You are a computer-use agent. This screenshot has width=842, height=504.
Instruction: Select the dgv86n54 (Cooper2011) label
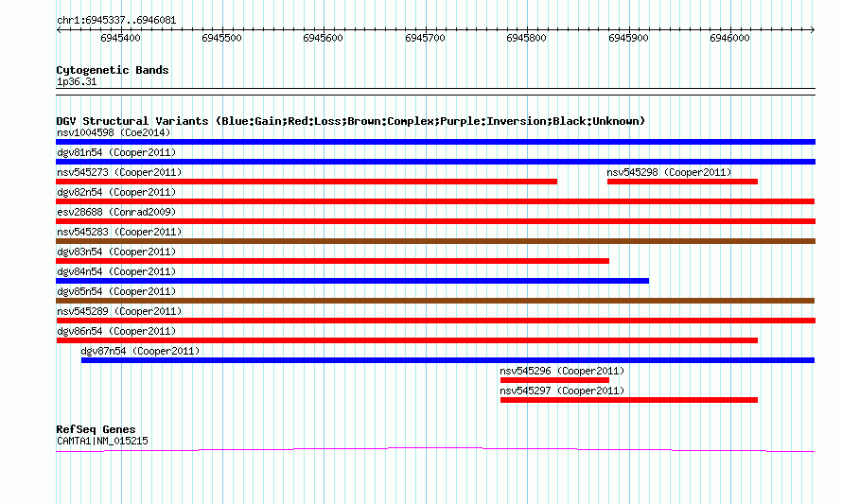tap(116, 331)
